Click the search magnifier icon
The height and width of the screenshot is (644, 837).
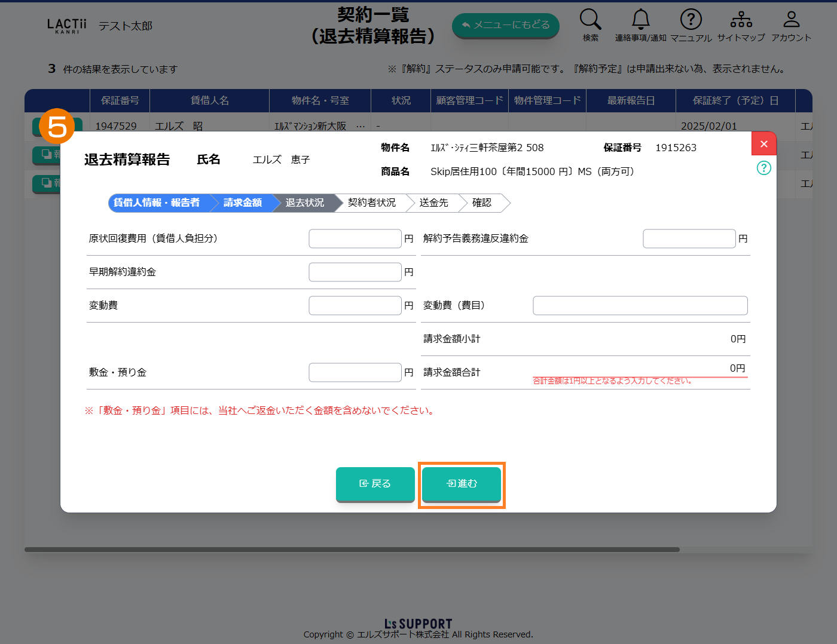tap(590, 20)
